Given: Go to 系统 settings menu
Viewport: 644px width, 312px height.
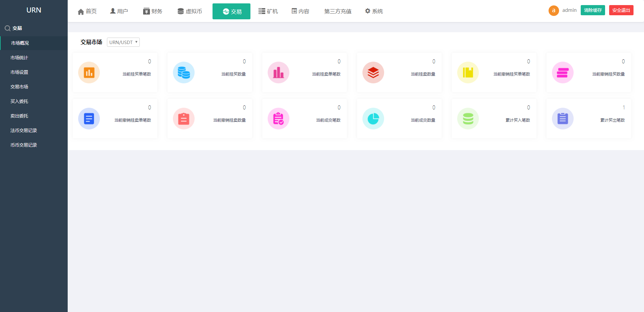Looking at the screenshot, I should tap(374, 12).
